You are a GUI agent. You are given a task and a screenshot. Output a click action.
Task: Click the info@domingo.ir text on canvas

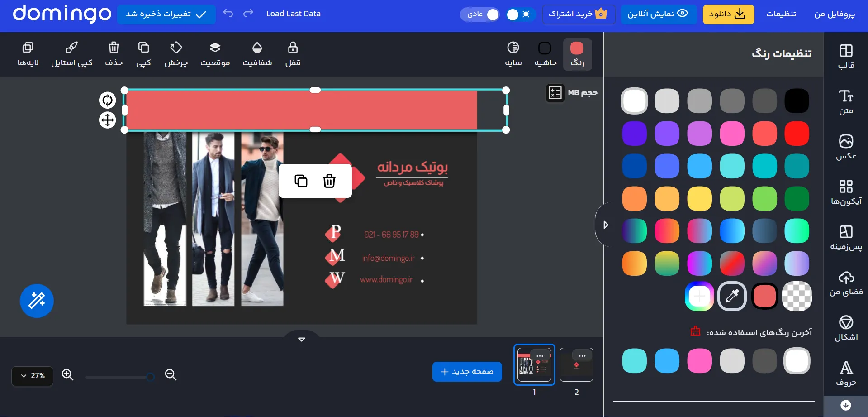point(388,258)
